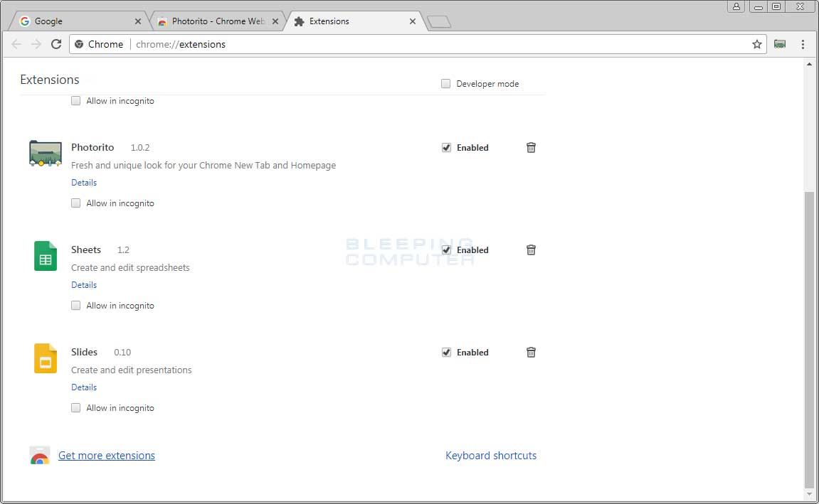Uncheck Enabled for Slides
Image resolution: width=819 pixels, height=504 pixels.
coord(446,352)
